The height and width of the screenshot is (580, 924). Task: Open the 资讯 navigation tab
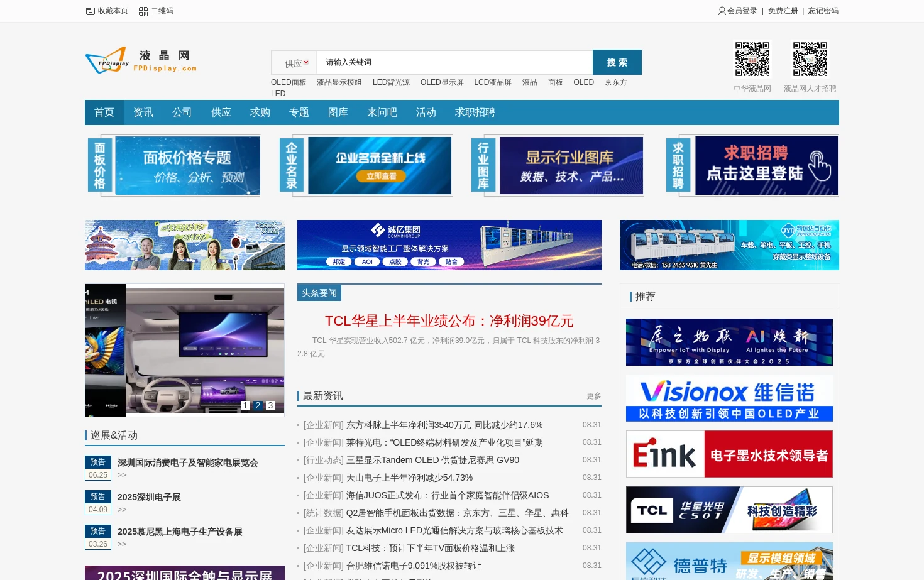(143, 112)
